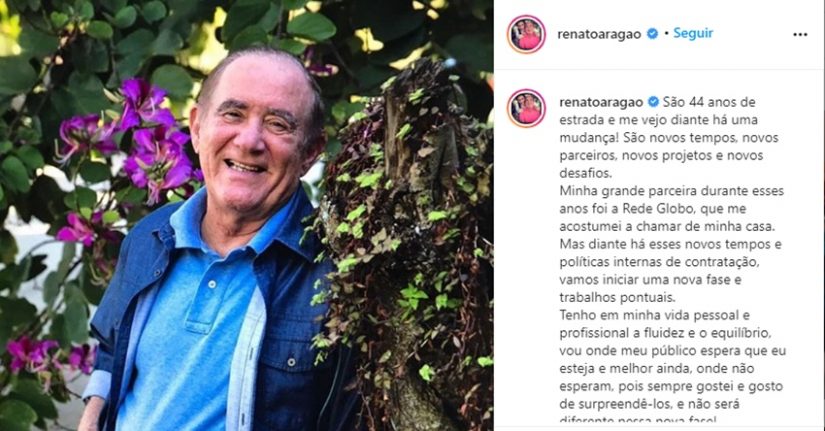Click the caption line 'São 44 anos de estrada'
The width and height of the screenshot is (825, 431).
pos(658,111)
